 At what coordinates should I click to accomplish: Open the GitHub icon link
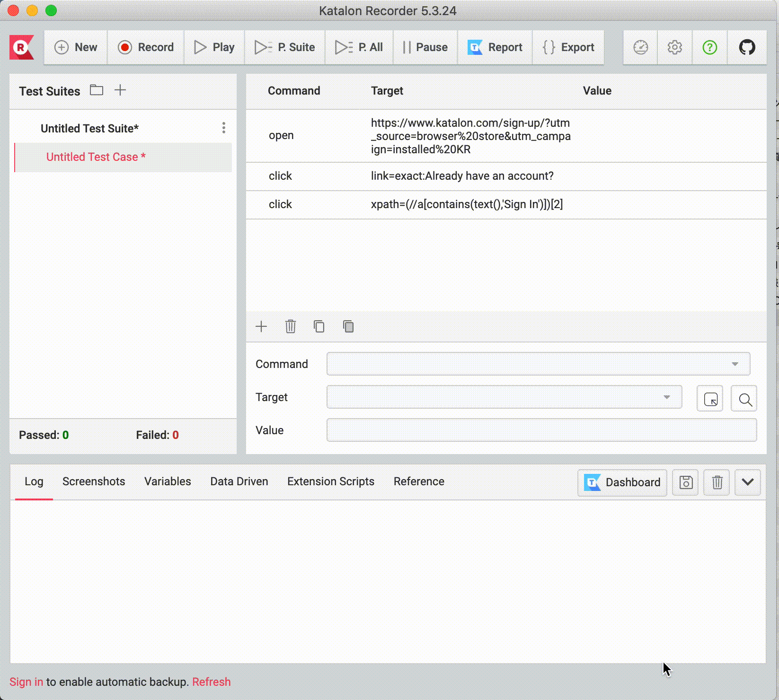coord(747,47)
